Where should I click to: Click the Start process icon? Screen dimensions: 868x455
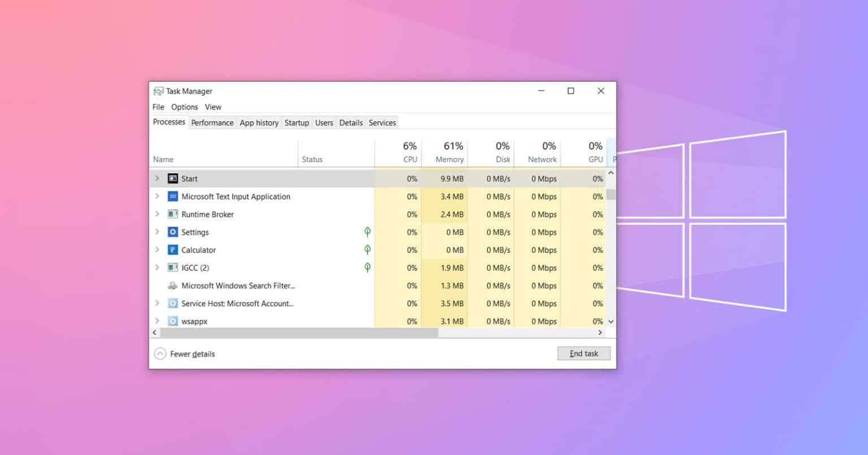(x=173, y=179)
